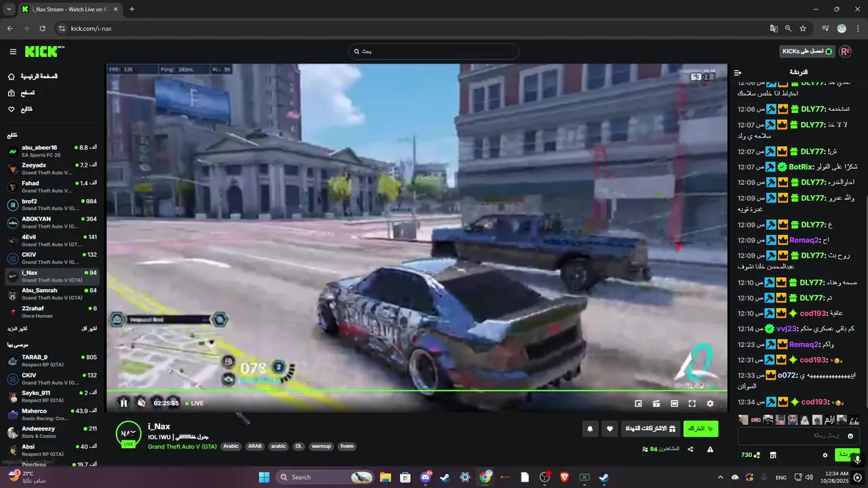Select the fivem tag chip

(347, 447)
